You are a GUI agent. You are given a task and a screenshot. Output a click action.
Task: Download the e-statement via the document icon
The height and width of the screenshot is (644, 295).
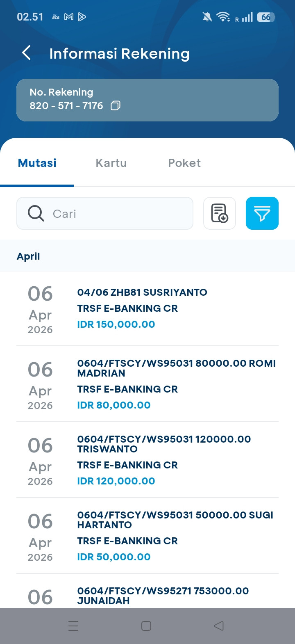[220, 213]
